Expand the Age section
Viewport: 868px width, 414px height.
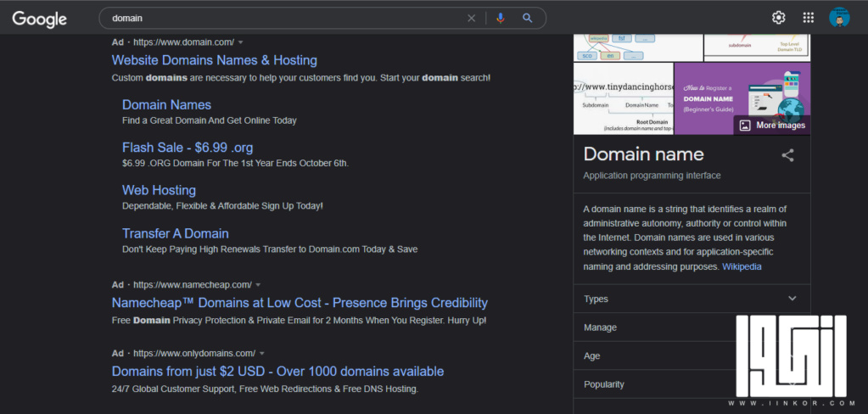point(692,355)
